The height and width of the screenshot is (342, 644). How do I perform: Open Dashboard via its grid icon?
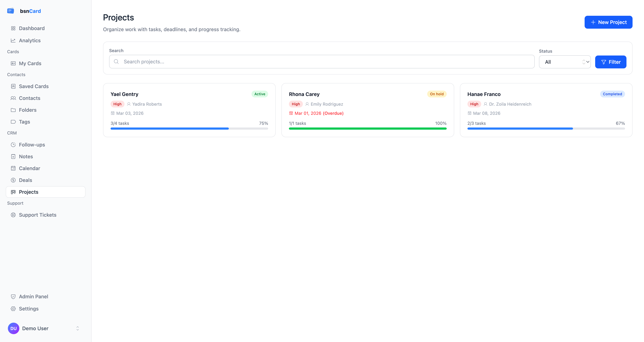(x=13, y=28)
